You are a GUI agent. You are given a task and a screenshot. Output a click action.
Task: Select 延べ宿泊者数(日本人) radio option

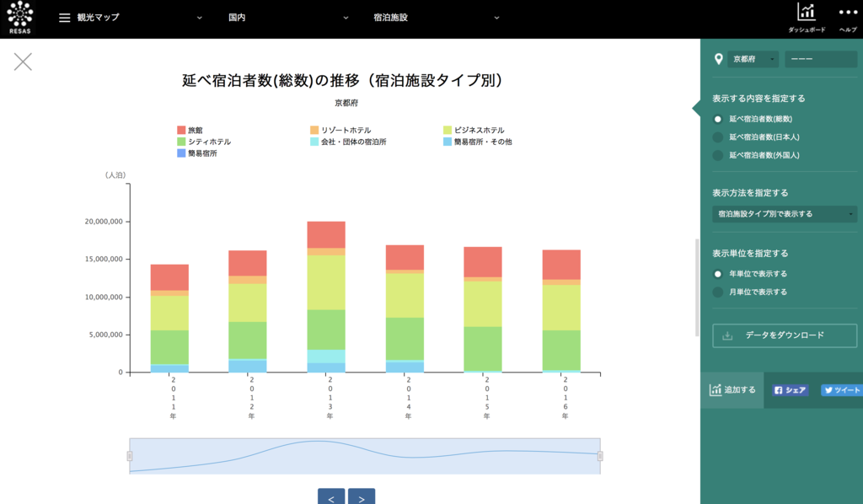(x=718, y=137)
